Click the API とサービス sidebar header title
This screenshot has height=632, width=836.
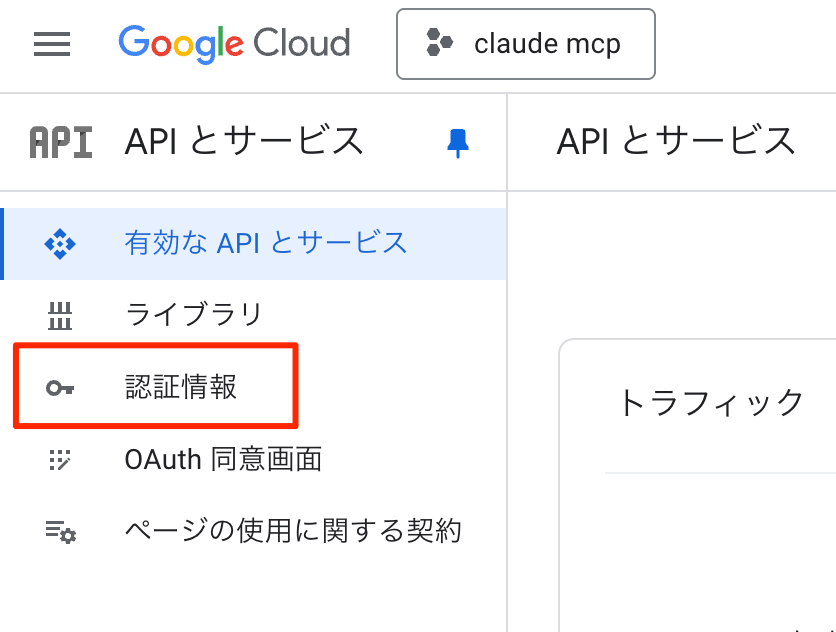point(244,143)
